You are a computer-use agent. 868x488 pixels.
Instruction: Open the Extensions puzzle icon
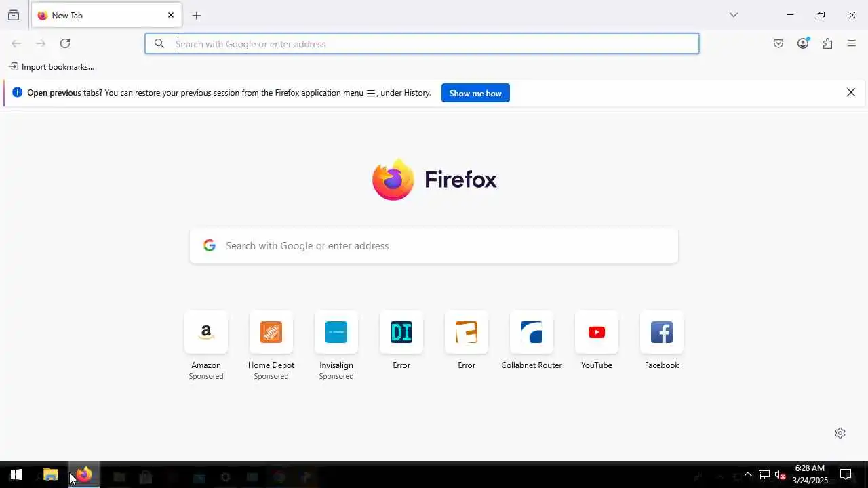tap(827, 43)
